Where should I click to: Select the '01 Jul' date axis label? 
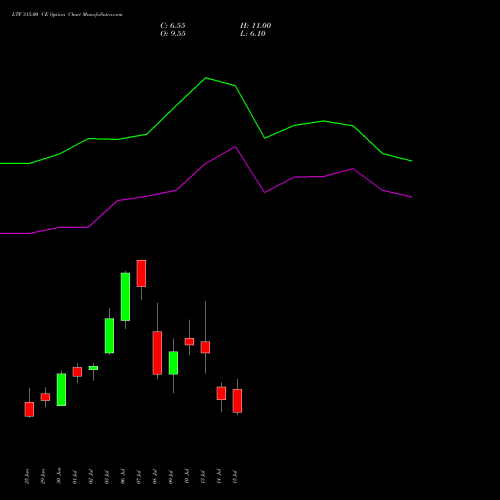pyautogui.click(x=75, y=476)
